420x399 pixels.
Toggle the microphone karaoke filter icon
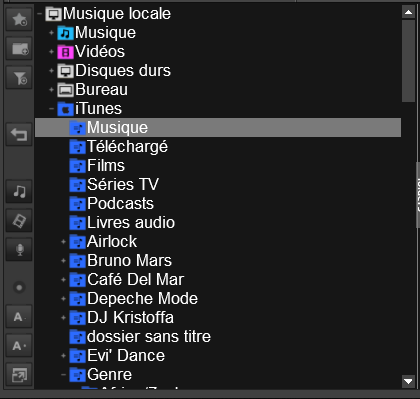(x=19, y=249)
